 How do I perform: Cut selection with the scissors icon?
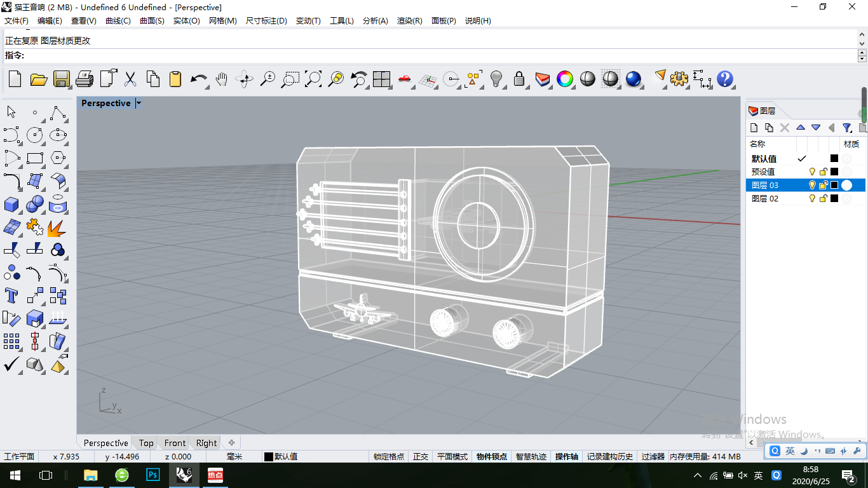click(130, 79)
